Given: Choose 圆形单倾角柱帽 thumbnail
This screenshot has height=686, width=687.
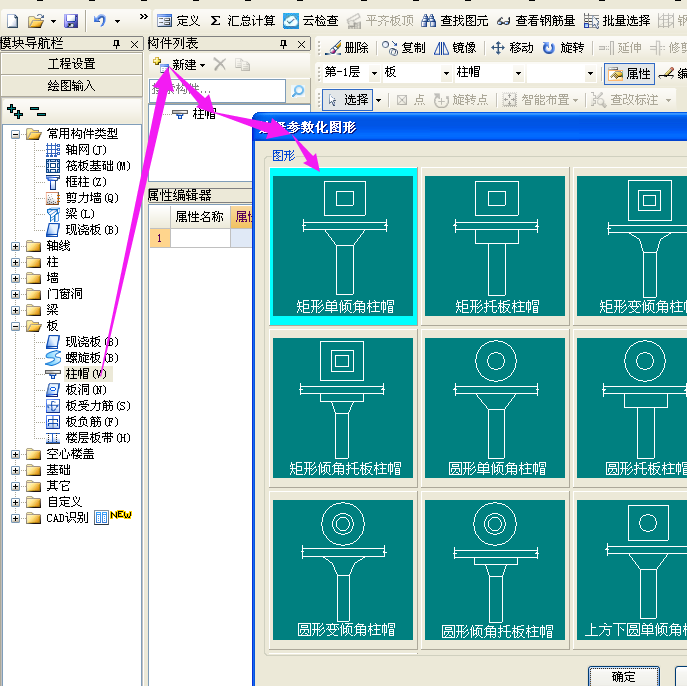Looking at the screenshot, I should tap(495, 408).
